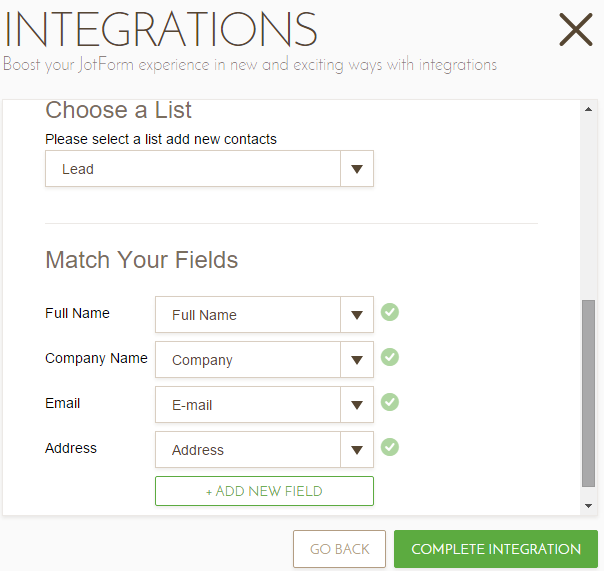Click green checkmark beside Full Name field
Image resolution: width=604 pixels, height=571 pixels.
[x=390, y=312]
